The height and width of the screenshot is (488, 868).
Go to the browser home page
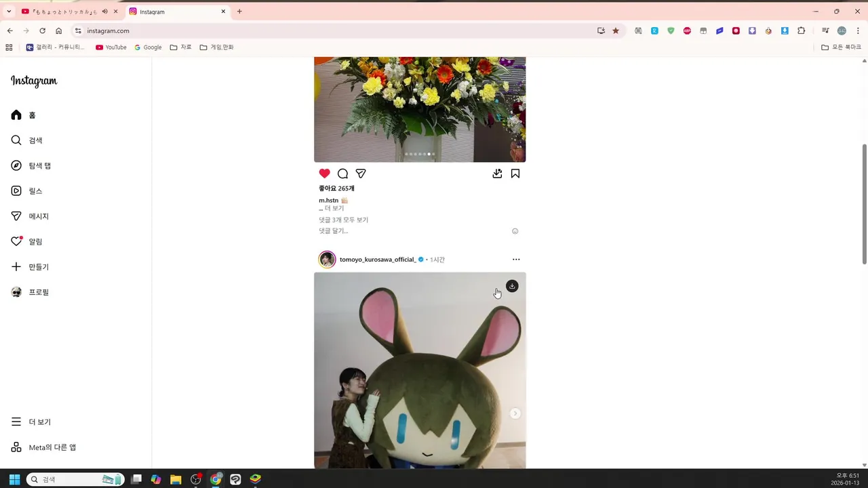click(59, 30)
